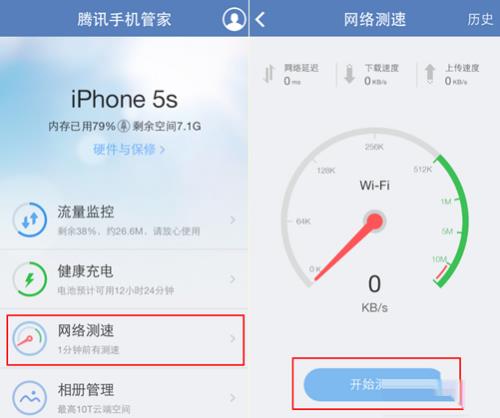Tap the iPhone 5s device name

pos(124,99)
